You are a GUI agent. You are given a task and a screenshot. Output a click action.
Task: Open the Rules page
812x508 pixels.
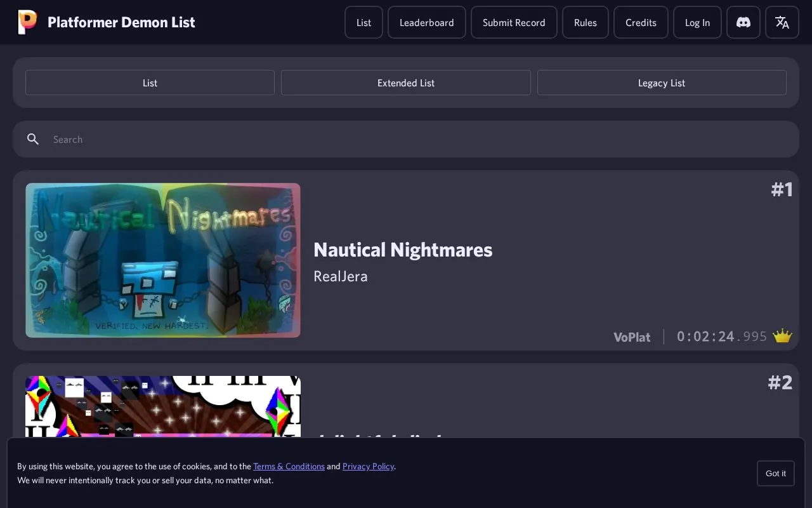(x=586, y=22)
